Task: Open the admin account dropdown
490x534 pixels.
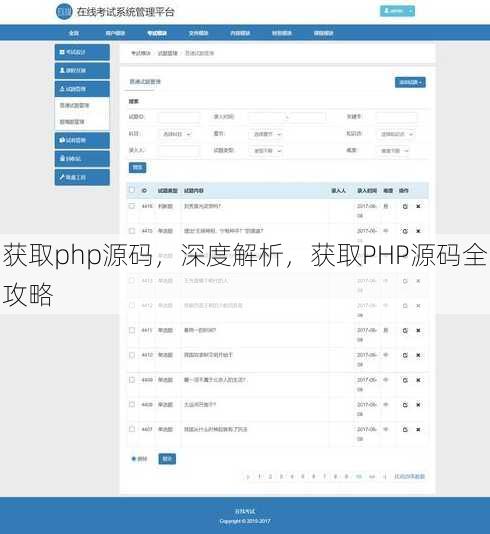Action: (397, 11)
